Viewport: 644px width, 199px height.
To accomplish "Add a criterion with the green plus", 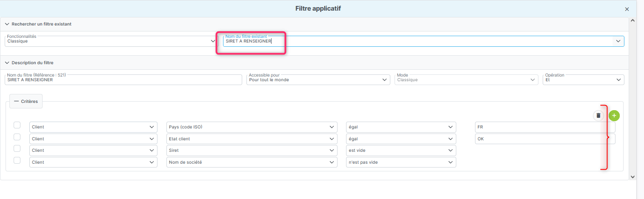I will point(614,115).
